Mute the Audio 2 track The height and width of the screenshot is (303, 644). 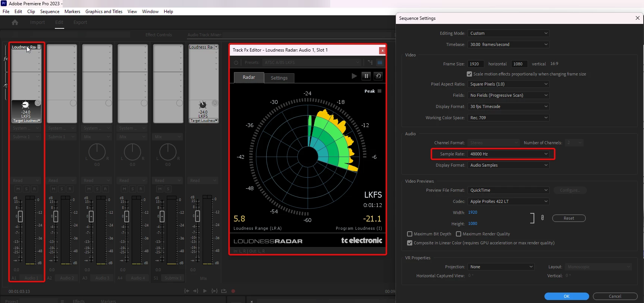coord(53,189)
